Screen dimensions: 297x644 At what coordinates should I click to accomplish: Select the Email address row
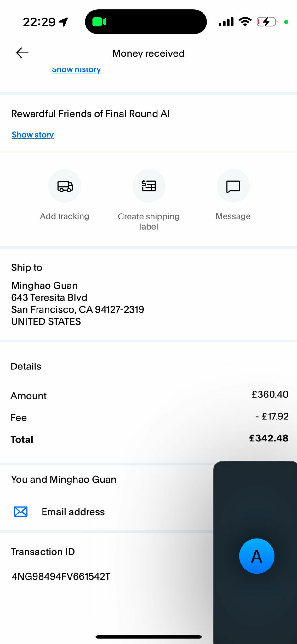pyautogui.click(x=73, y=512)
